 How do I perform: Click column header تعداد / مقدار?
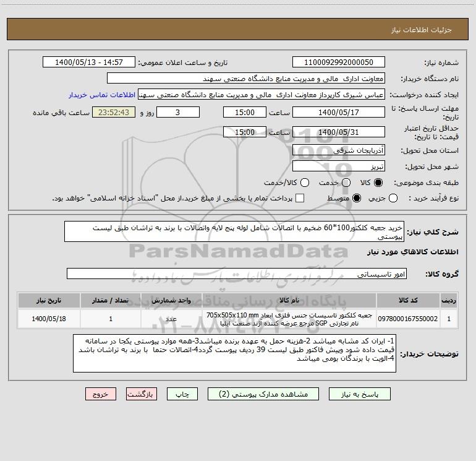(111, 301)
